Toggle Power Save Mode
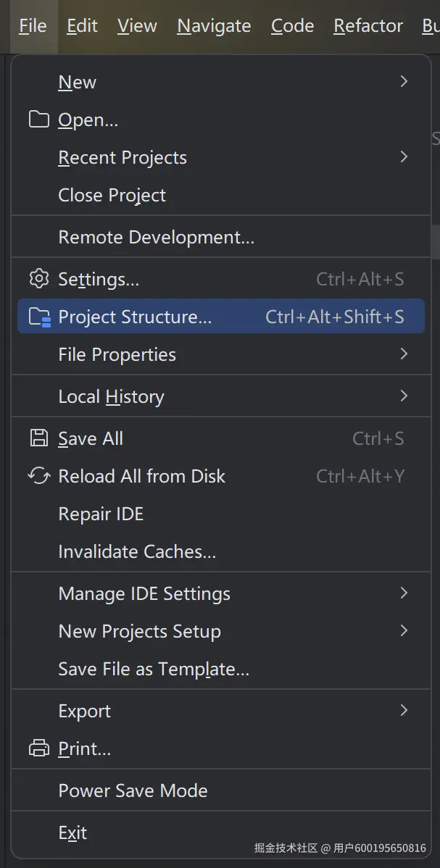This screenshot has width=440, height=868. pyautogui.click(x=133, y=790)
